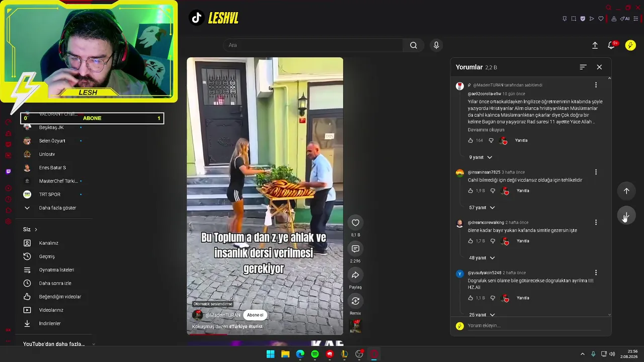Reply to @dreamcorewalking's comment with Yanıtla
This screenshot has height=362, width=644.
click(x=523, y=241)
